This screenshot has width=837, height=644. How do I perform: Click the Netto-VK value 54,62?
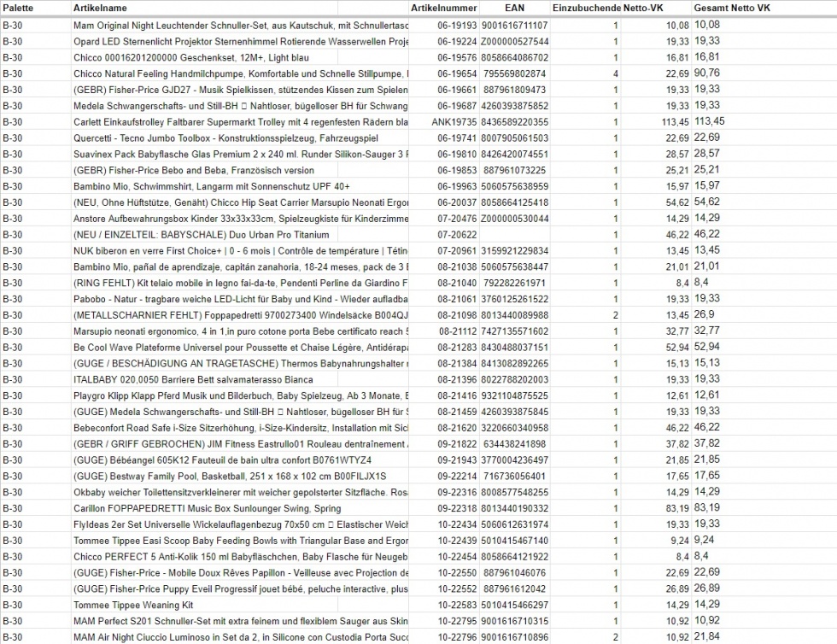(677, 202)
